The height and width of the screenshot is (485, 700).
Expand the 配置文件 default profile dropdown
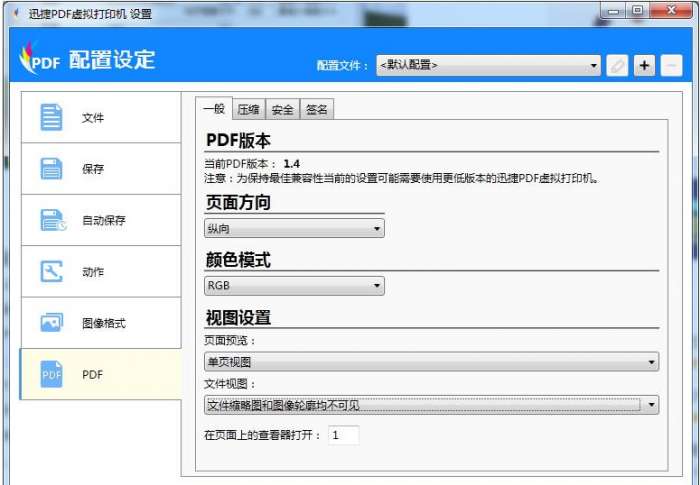point(488,65)
